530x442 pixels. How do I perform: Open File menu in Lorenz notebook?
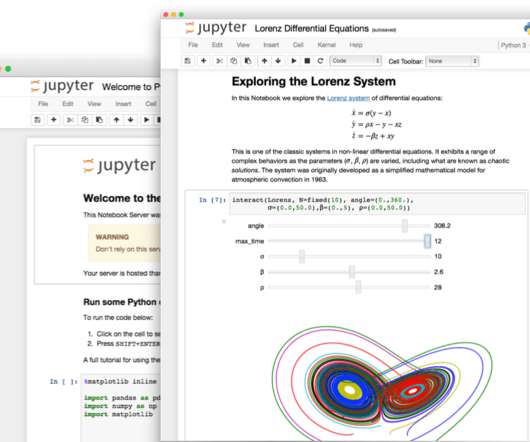point(193,45)
